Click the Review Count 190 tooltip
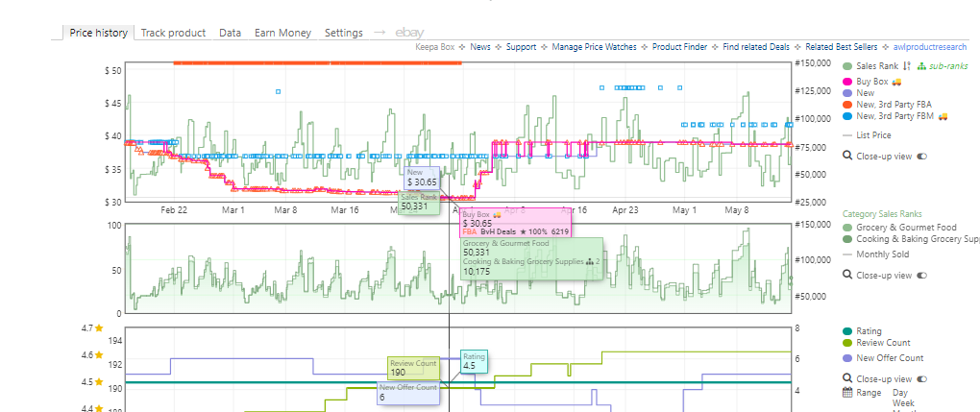This screenshot has height=412, width=980. (412, 369)
